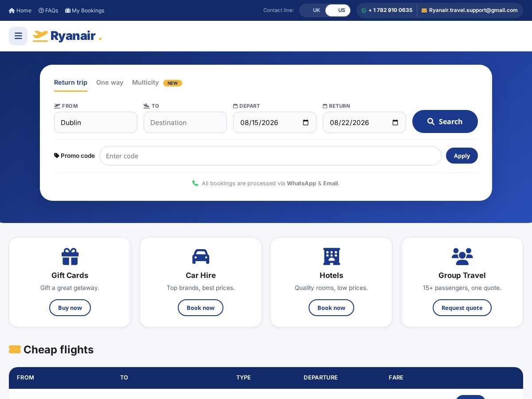
Task: Click the Gift Cards heading
Action: coord(70,275)
